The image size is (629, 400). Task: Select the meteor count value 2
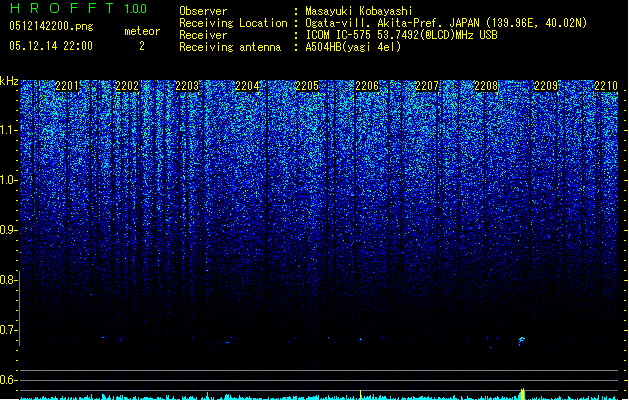[x=142, y=46]
